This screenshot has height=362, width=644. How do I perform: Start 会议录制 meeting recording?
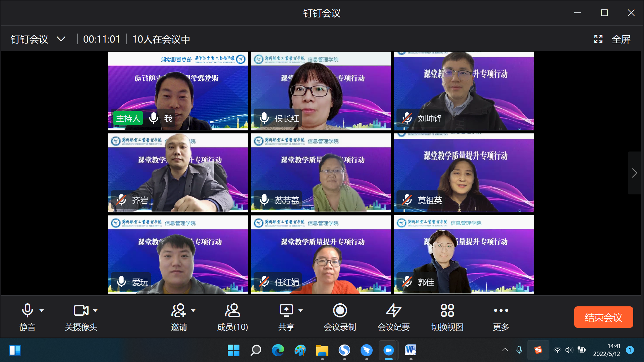[x=340, y=310]
